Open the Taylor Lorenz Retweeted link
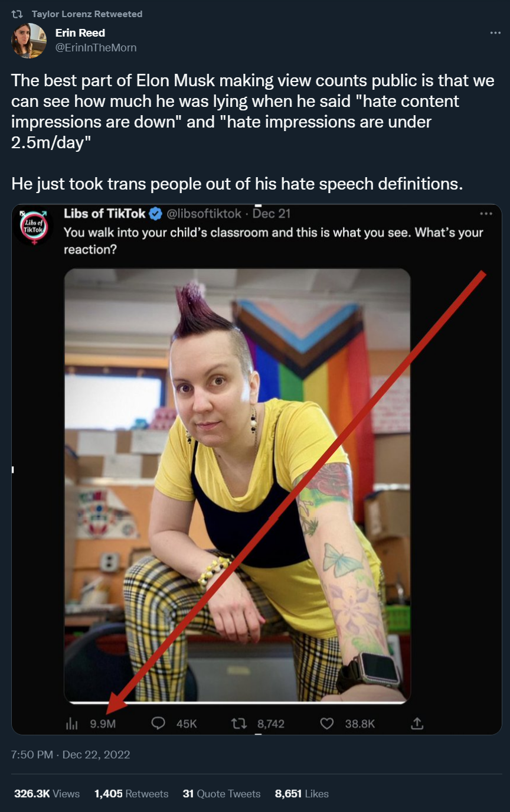Screen dimensions: 510x812 pyautogui.click(x=87, y=14)
